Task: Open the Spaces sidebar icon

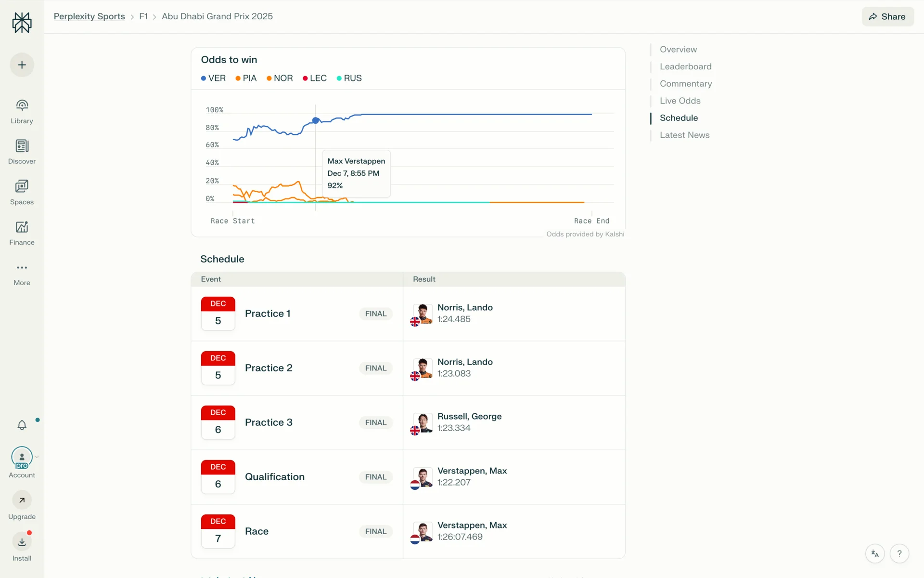Action: coord(22,186)
